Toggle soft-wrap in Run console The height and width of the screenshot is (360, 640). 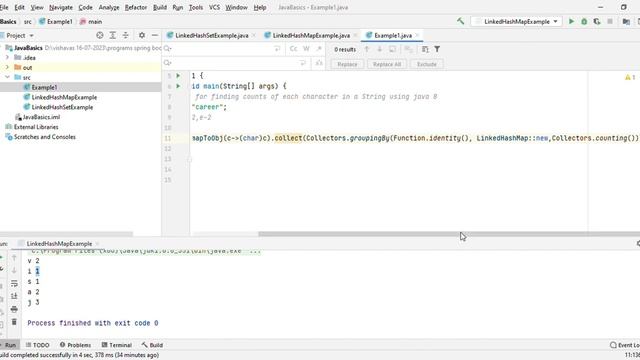click(14, 283)
